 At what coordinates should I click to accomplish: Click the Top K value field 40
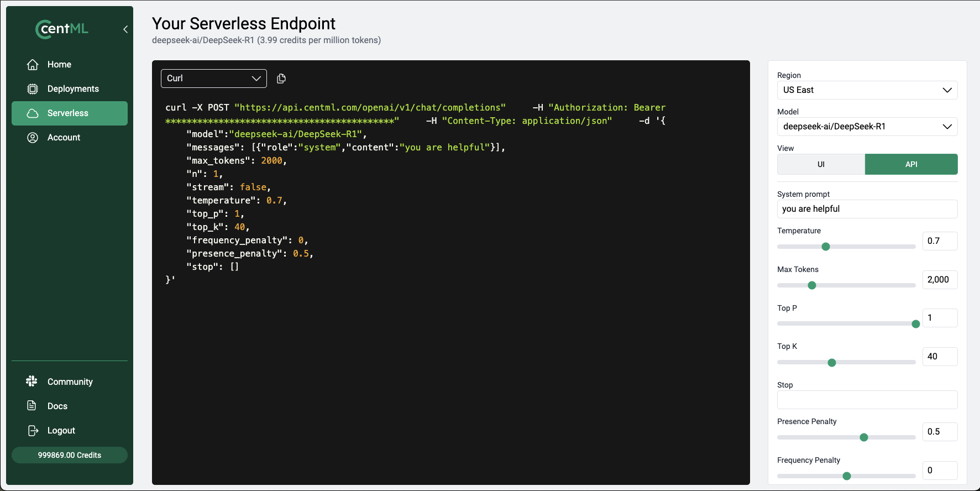pos(940,357)
